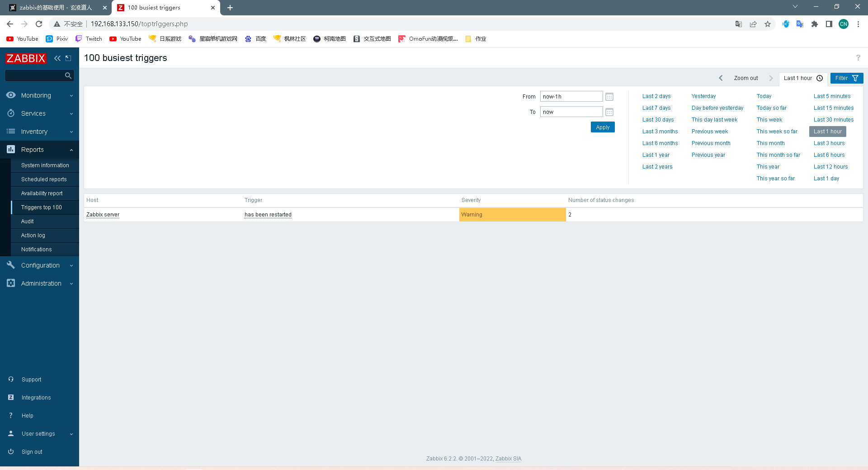868x470 pixels.
Task: Open the Zabbix server host link
Action: [x=103, y=215]
